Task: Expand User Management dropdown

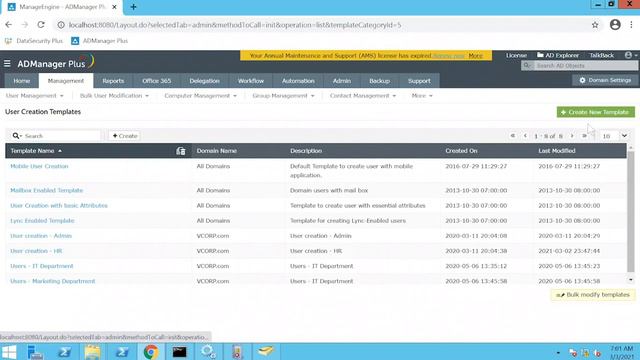Action: pyautogui.click(x=35, y=96)
